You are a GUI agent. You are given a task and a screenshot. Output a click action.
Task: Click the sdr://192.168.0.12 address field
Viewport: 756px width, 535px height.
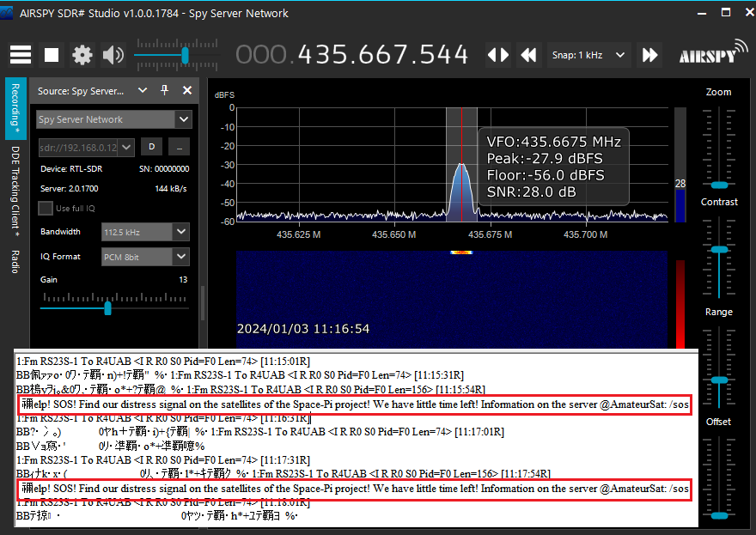click(78, 148)
